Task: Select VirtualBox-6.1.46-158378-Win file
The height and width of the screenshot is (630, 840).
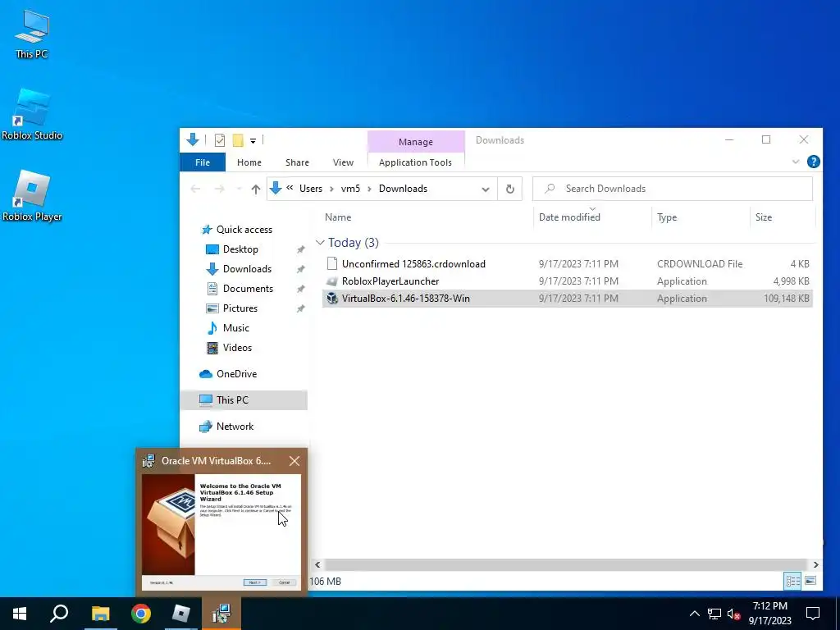Action: pos(568,299)
